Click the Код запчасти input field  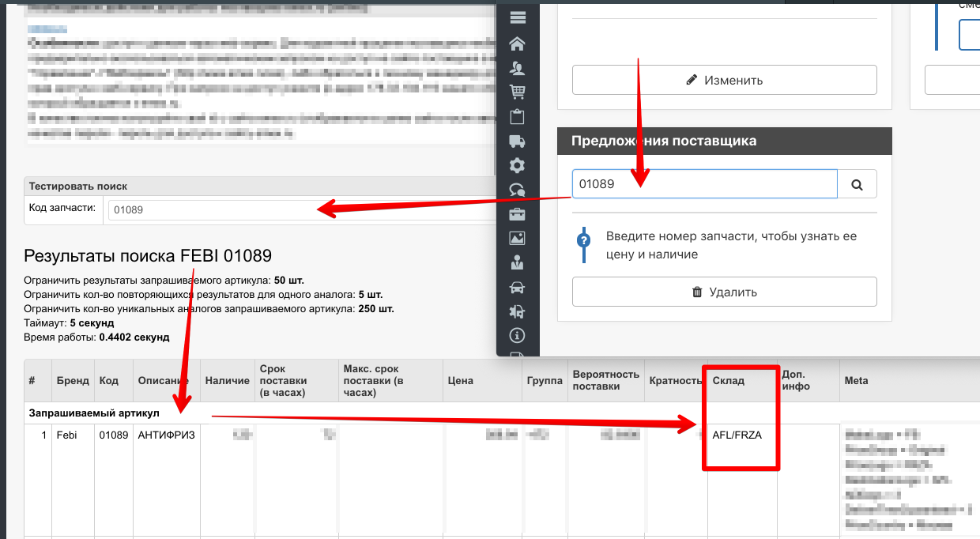[x=300, y=210]
